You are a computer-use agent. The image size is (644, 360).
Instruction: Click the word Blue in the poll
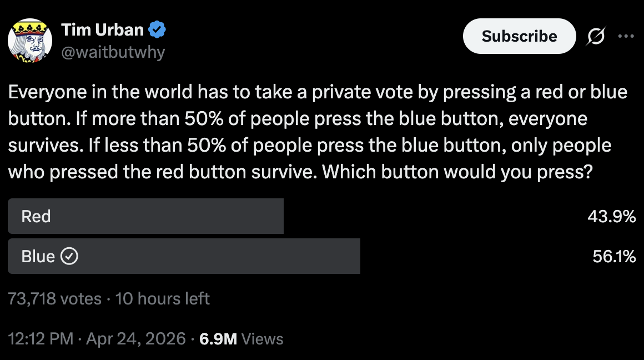38,256
